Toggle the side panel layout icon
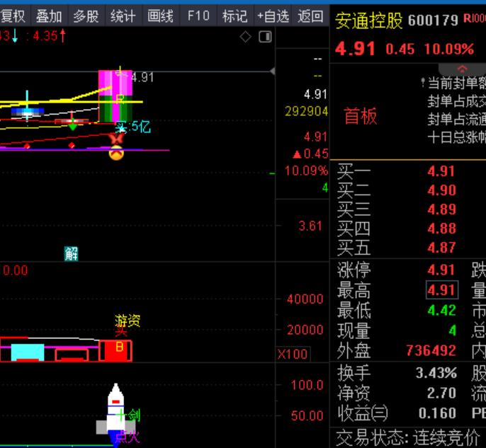This screenshot has height=448, width=486. [x=265, y=37]
